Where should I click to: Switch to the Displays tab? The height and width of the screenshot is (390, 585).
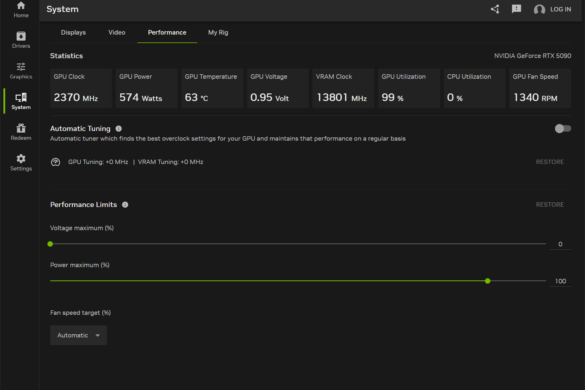tap(73, 32)
